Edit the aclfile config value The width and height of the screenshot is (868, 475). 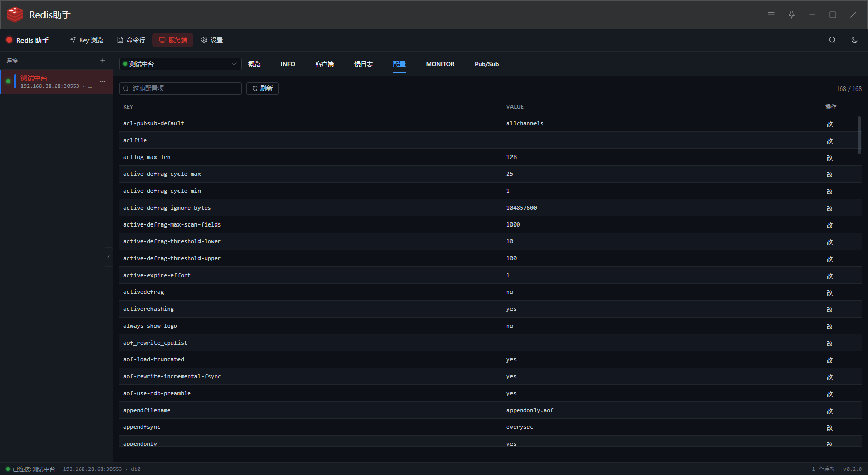pyautogui.click(x=830, y=141)
